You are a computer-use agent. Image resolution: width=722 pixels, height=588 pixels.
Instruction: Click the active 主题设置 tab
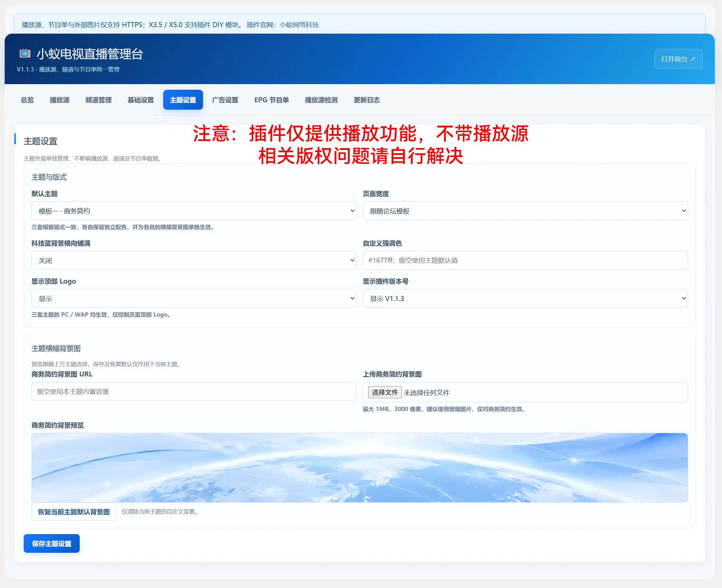(x=183, y=100)
